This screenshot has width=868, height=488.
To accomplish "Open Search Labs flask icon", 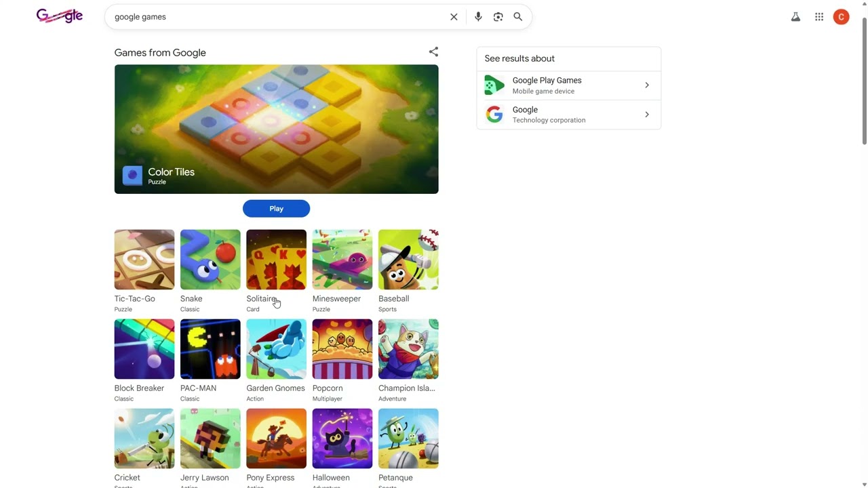I will 795,17.
